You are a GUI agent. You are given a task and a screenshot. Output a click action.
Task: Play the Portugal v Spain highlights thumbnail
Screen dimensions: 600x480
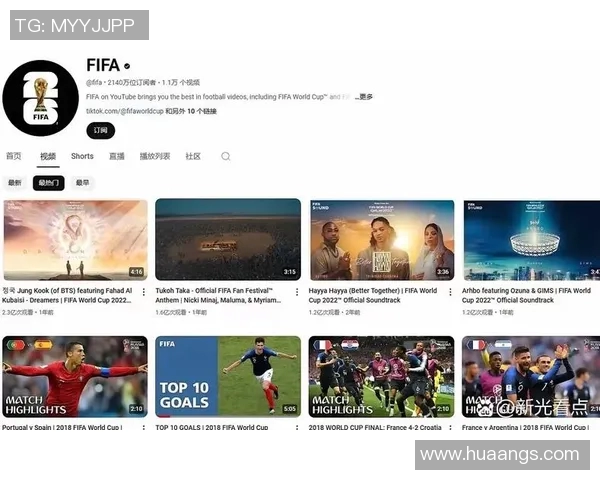(75, 377)
